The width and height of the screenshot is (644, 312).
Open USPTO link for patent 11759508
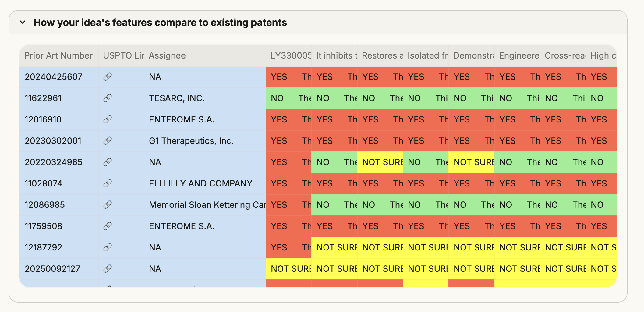[x=107, y=226]
